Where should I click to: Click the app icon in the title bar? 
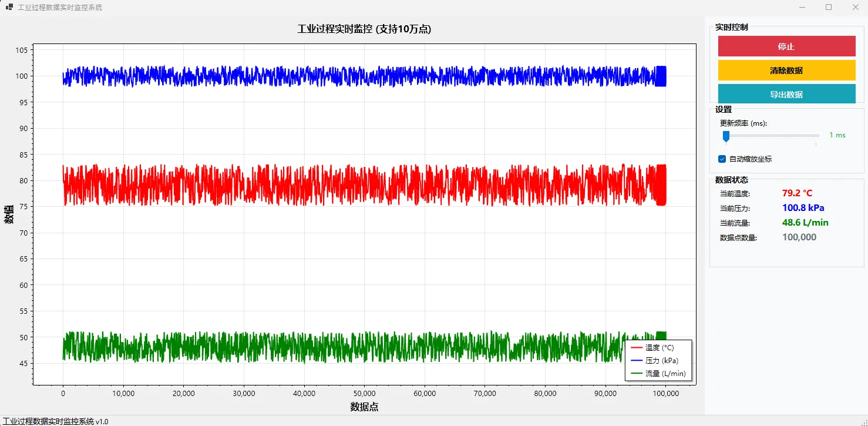pos(9,7)
